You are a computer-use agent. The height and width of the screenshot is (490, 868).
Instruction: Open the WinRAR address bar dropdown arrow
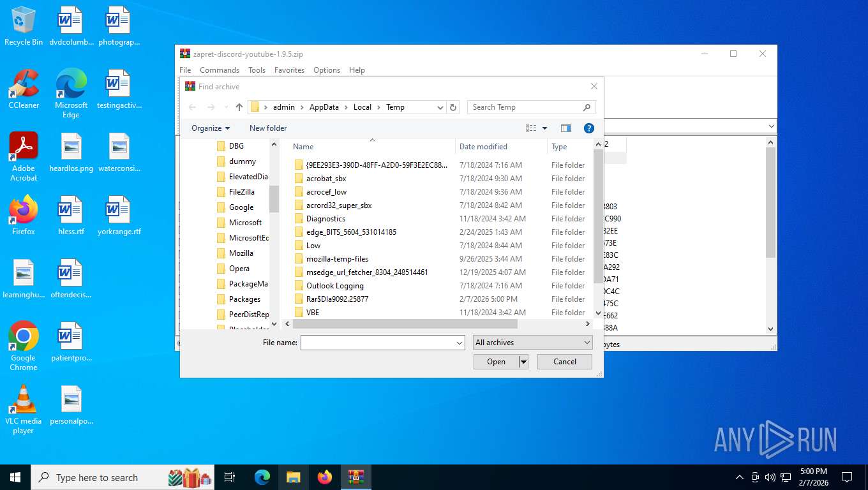[x=771, y=126]
